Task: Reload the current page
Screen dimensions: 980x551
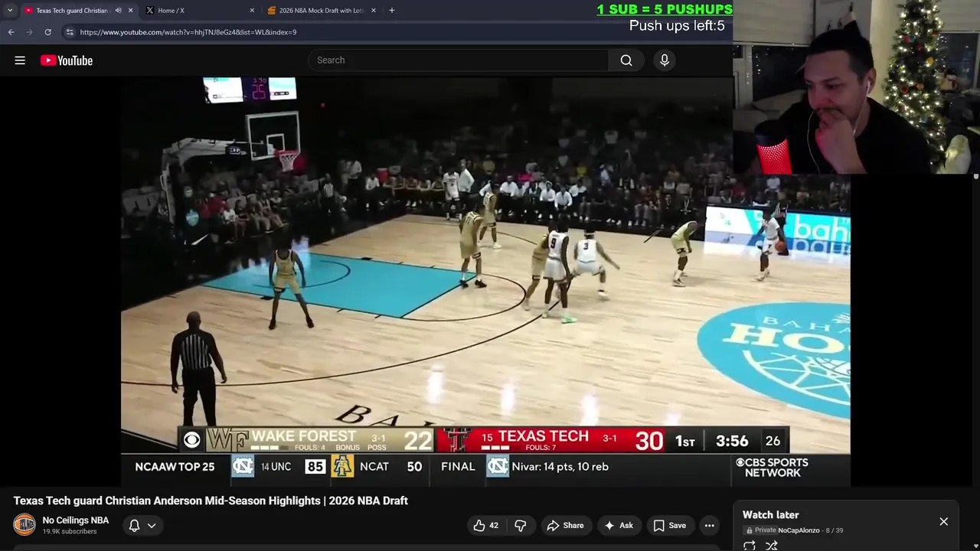Action: (47, 32)
